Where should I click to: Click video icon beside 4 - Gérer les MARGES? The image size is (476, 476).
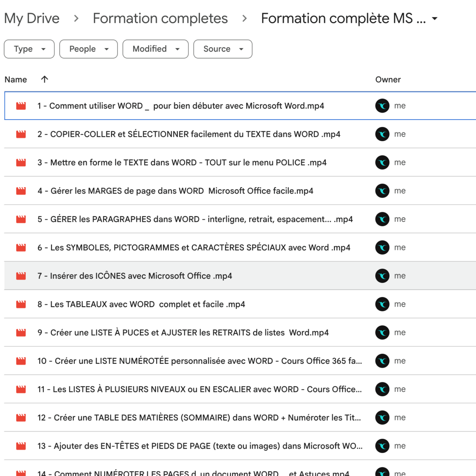(21, 191)
